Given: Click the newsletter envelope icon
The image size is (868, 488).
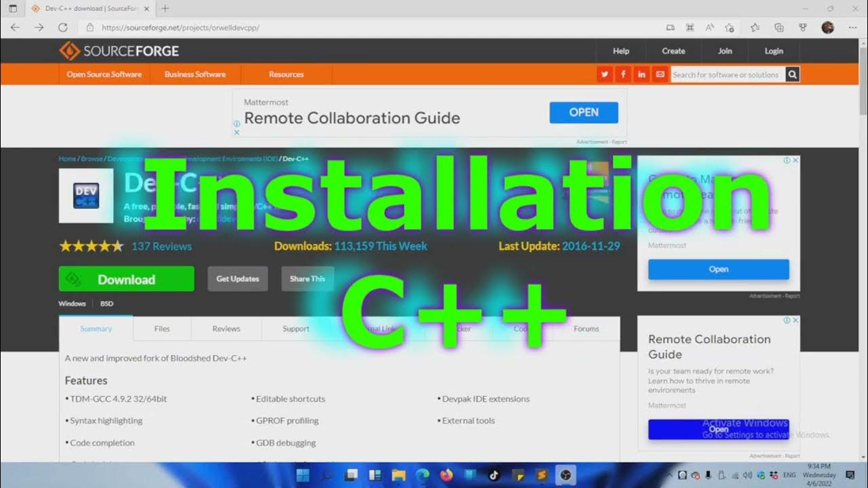Looking at the screenshot, I should tap(660, 75).
